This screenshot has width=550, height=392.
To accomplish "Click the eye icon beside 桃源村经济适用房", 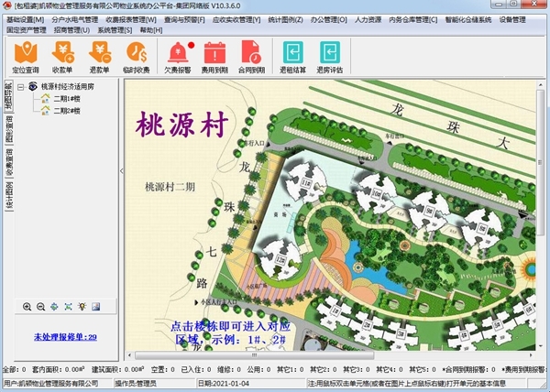I will tap(33, 86).
